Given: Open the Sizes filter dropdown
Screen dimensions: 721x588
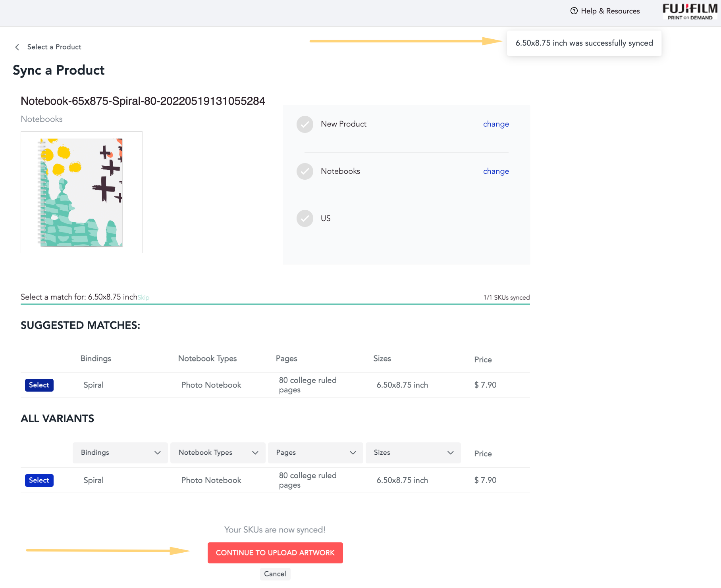Looking at the screenshot, I should 413,453.
